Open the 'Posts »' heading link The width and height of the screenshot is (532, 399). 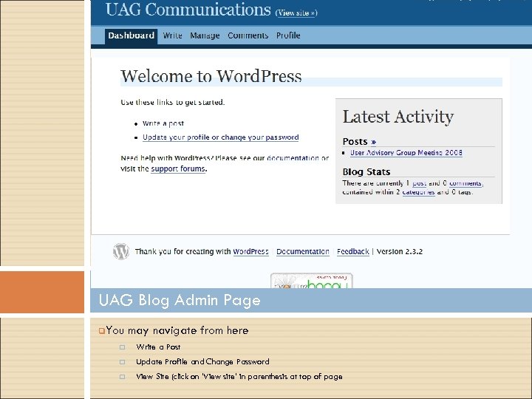[x=359, y=141]
